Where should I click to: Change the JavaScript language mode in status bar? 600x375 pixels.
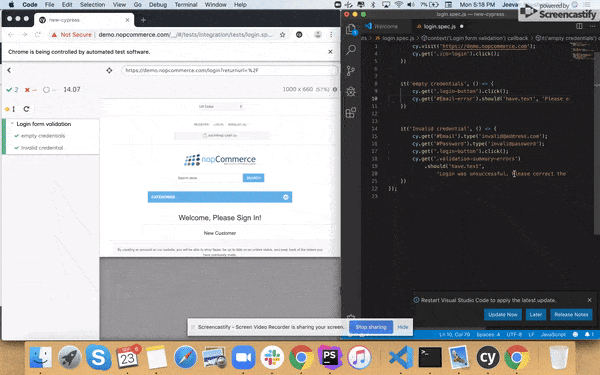click(553, 334)
